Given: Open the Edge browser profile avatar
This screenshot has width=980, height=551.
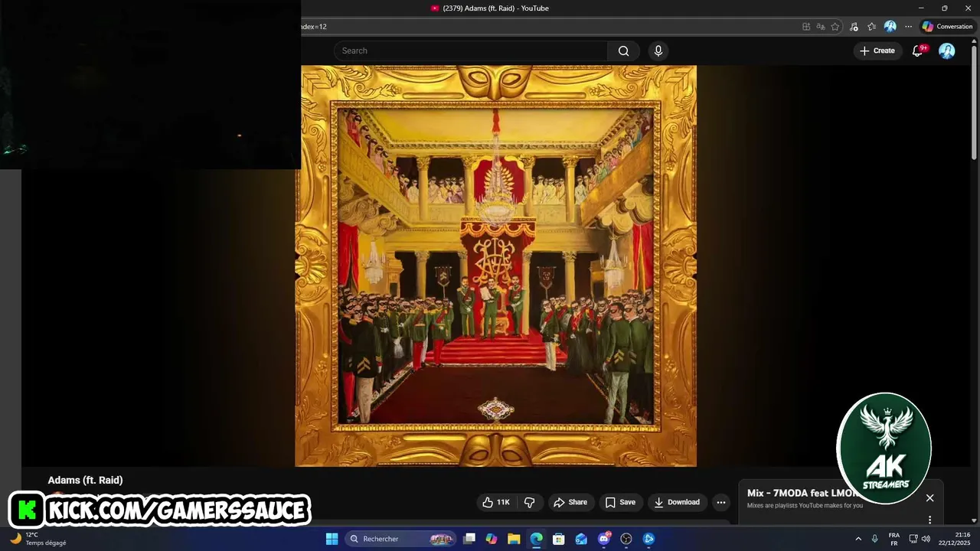Looking at the screenshot, I should pos(890,27).
